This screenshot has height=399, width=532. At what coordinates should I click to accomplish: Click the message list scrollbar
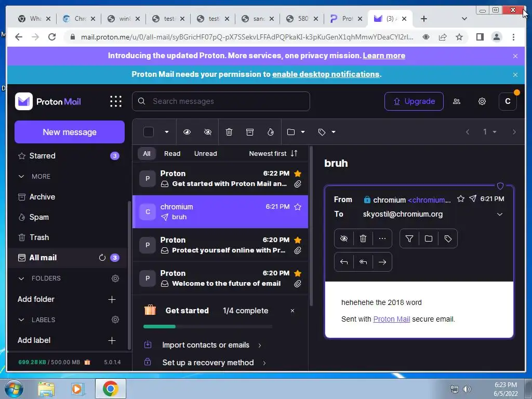(311, 225)
